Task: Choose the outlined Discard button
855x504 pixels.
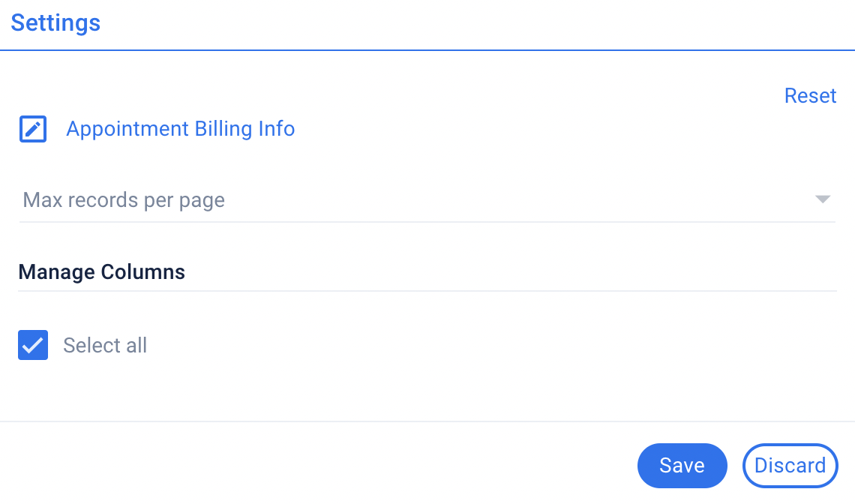Action: (790, 466)
